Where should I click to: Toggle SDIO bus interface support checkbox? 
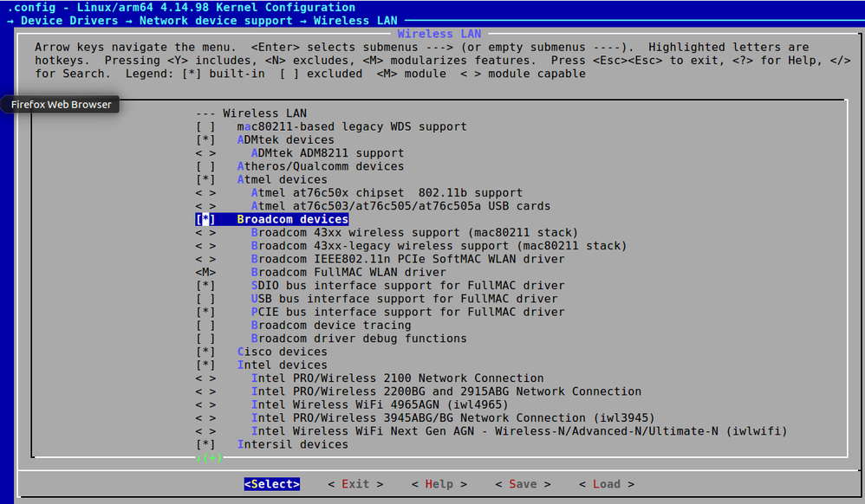(x=205, y=286)
